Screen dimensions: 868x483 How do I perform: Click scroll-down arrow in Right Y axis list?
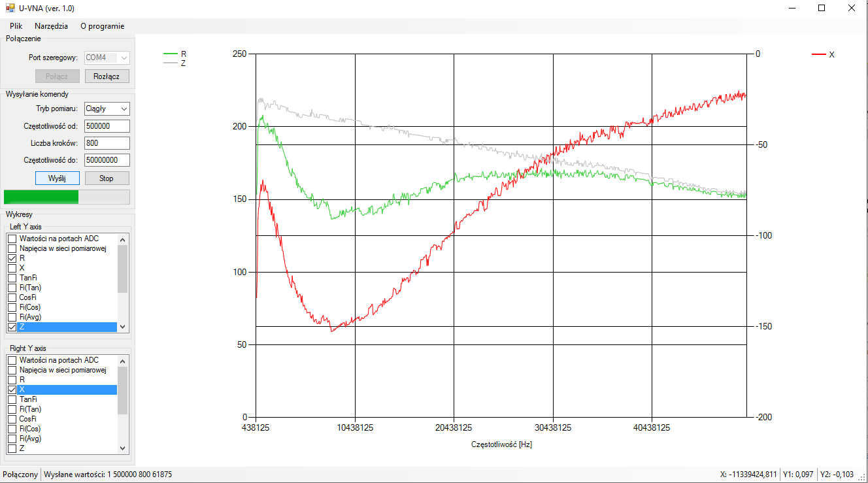[x=122, y=448]
